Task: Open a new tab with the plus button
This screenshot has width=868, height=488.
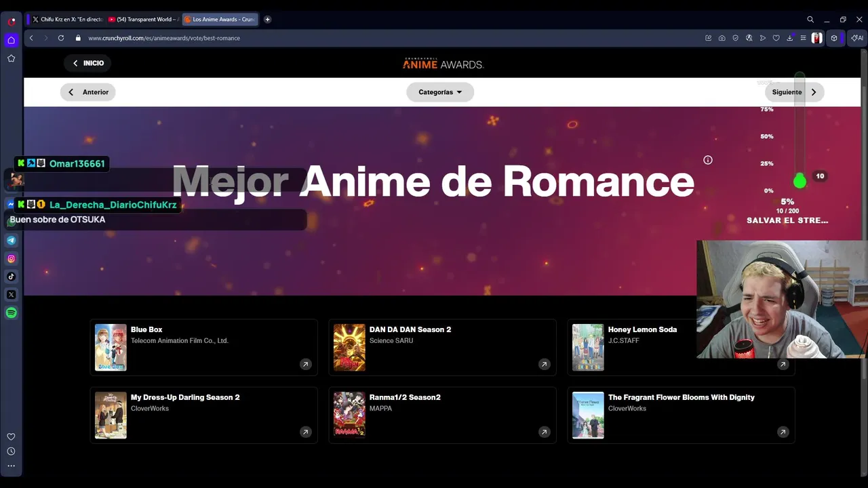Action: [x=268, y=20]
